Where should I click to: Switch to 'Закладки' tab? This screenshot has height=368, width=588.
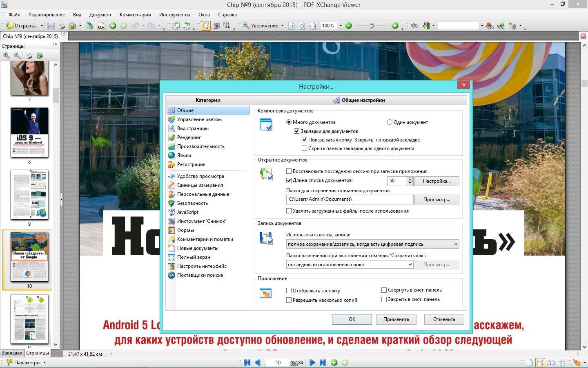coord(12,353)
